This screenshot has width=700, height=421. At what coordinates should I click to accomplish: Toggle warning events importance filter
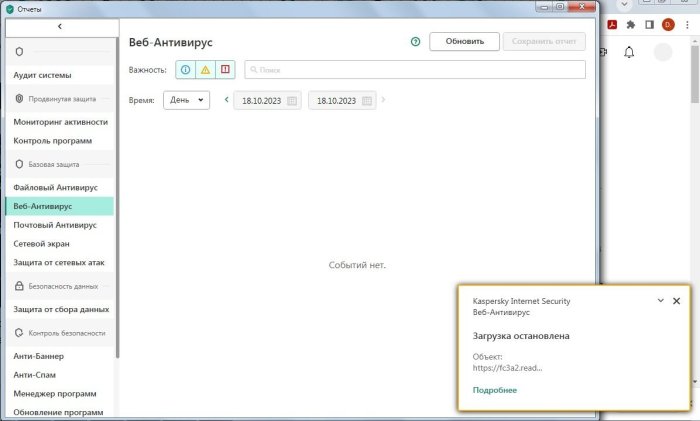pyautogui.click(x=205, y=70)
